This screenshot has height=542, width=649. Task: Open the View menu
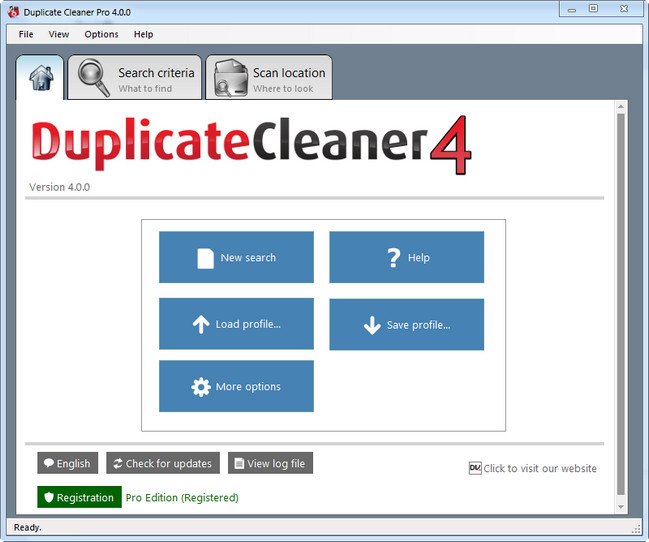coord(59,34)
